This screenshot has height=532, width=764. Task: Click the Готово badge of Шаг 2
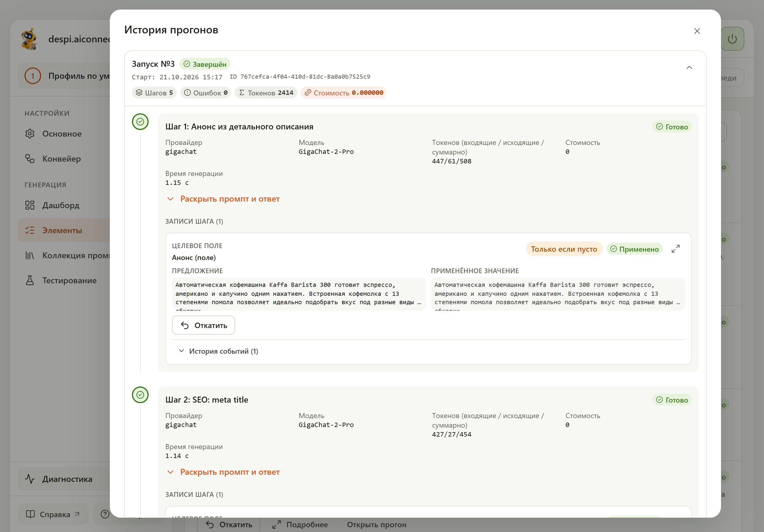pos(672,400)
